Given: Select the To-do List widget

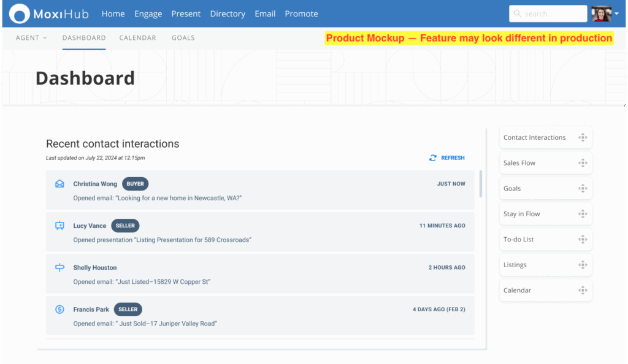Looking at the screenshot, I should click(x=545, y=239).
